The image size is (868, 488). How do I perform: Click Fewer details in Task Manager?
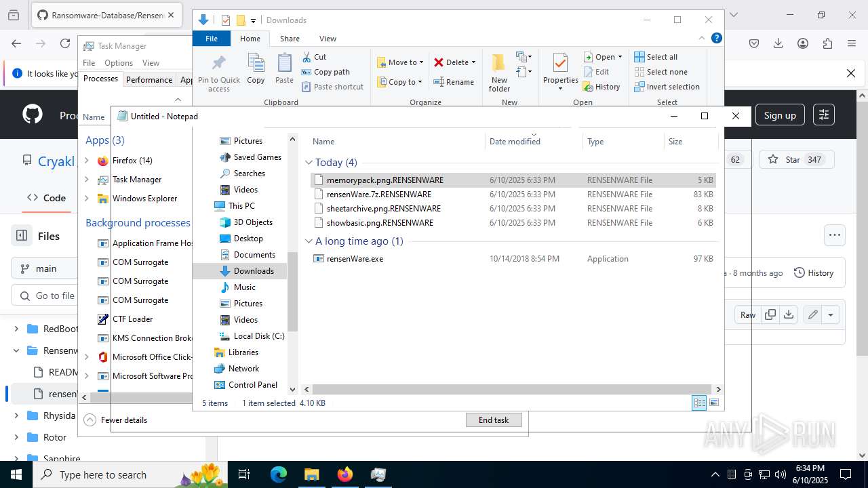116,420
